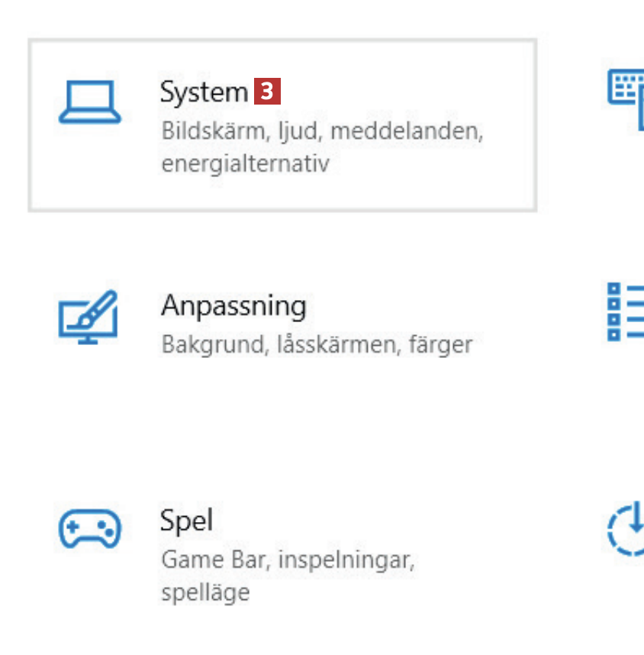Screen dimensions: 644x655
Task: Click the red number 3 badge
Action: click(267, 92)
